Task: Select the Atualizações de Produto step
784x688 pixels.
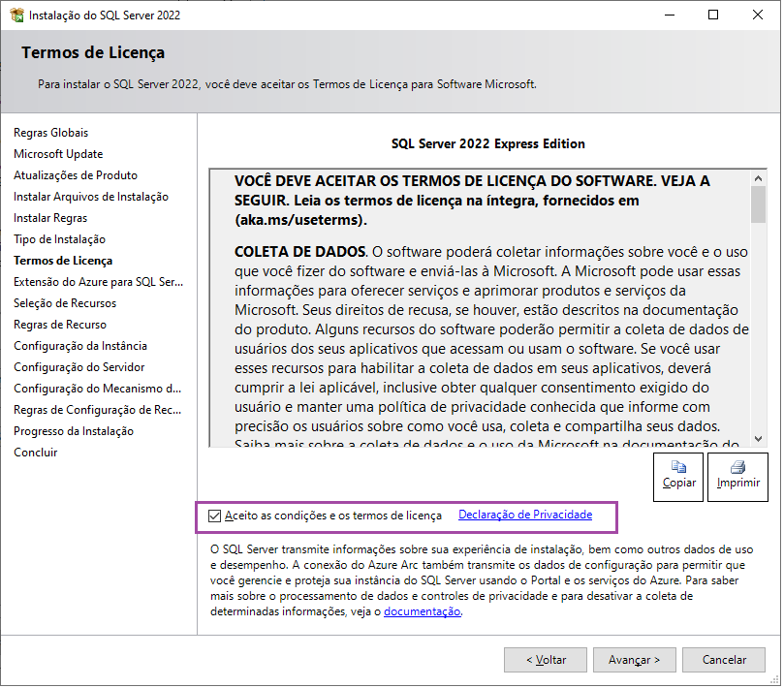Action: 76,176
